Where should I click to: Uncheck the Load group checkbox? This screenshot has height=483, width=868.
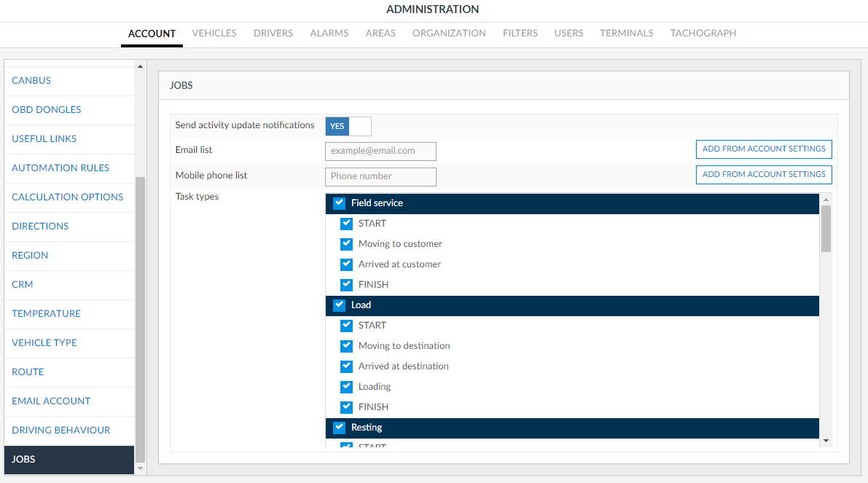click(339, 305)
